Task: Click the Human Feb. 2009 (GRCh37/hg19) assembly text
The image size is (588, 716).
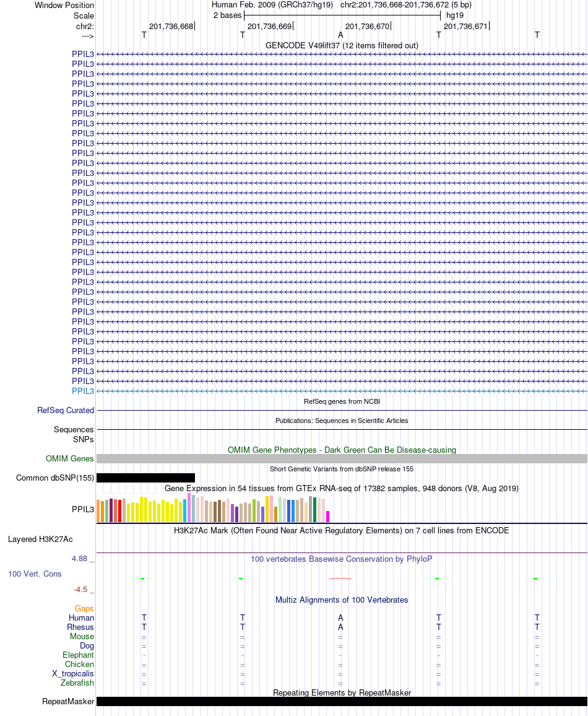Action: coord(272,5)
